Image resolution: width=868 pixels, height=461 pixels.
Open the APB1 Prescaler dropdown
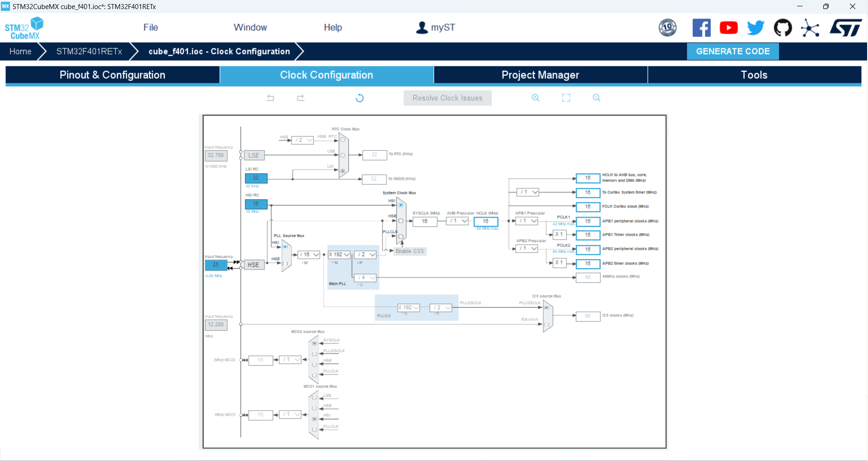[527, 221]
